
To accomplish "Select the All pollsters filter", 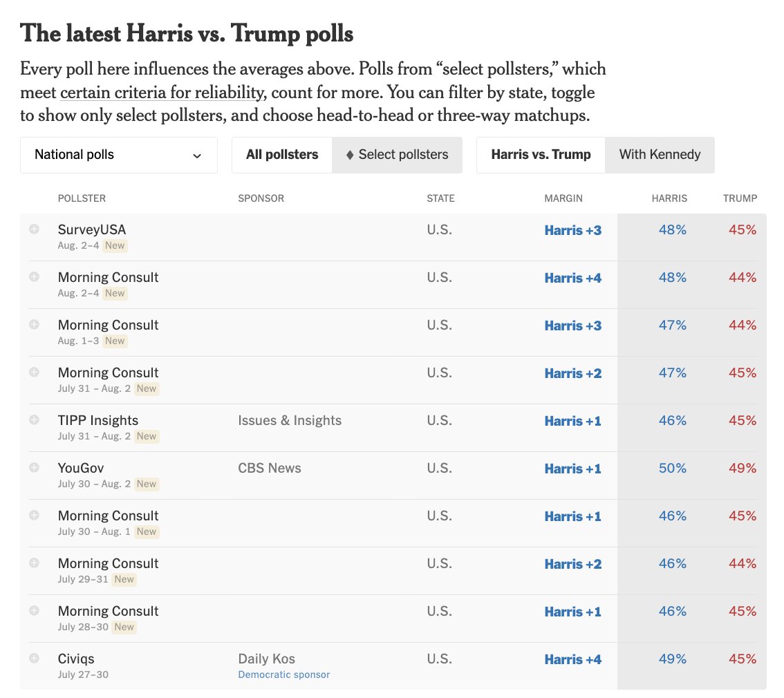I will point(282,155).
